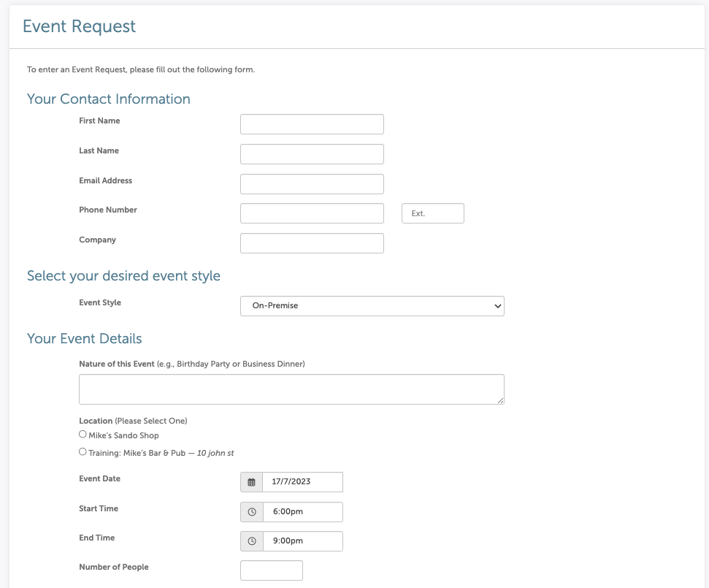Click the Email Address field
The width and height of the screenshot is (709, 588).
[x=312, y=183]
